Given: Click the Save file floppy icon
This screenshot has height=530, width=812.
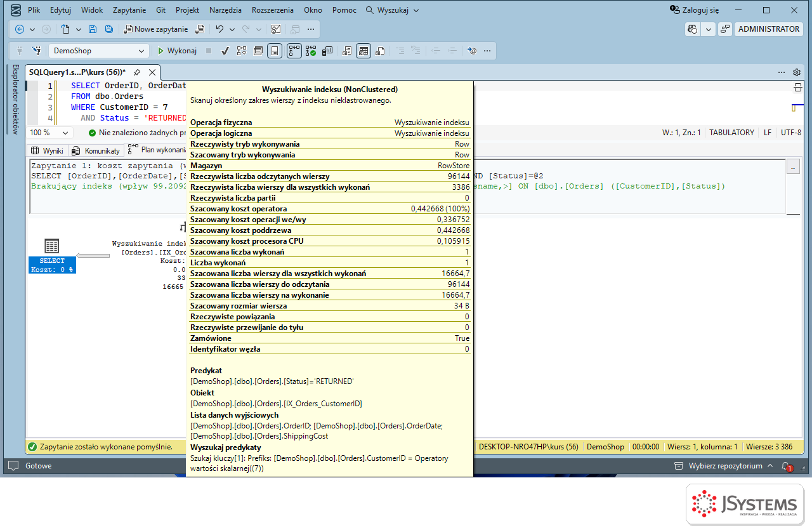Looking at the screenshot, I should 93,29.
